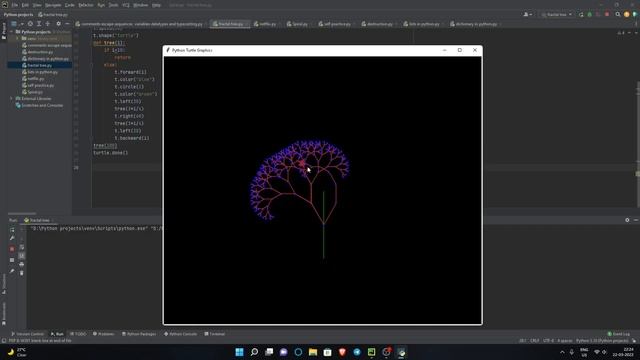Open the comments escape sequence editor tab
The image size is (640, 360).
pyautogui.click(x=141, y=24)
